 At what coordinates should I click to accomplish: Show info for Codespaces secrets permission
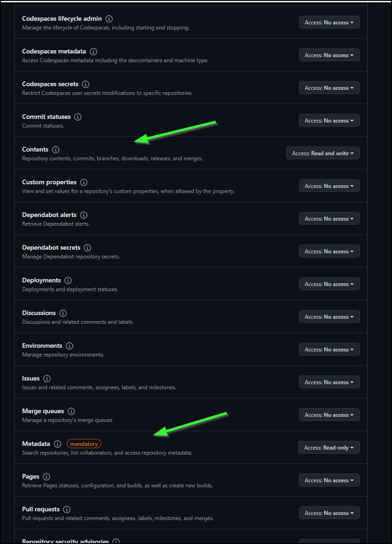coord(86,84)
